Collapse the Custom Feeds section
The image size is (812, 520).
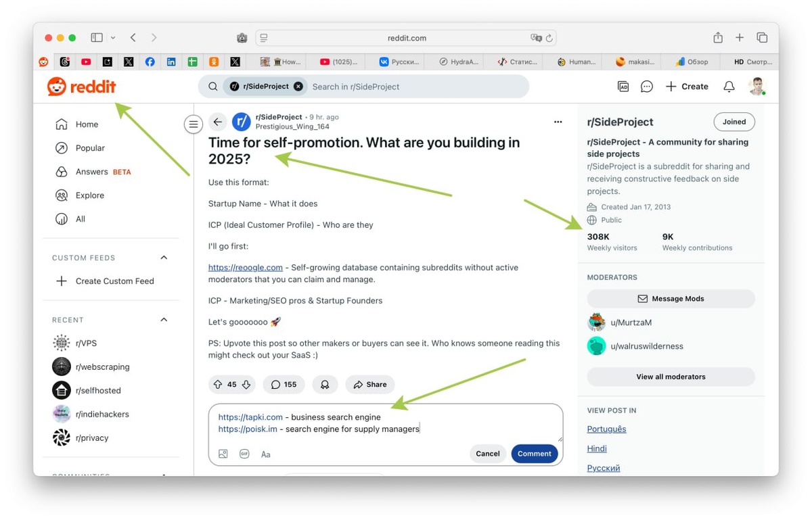coord(164,258)
